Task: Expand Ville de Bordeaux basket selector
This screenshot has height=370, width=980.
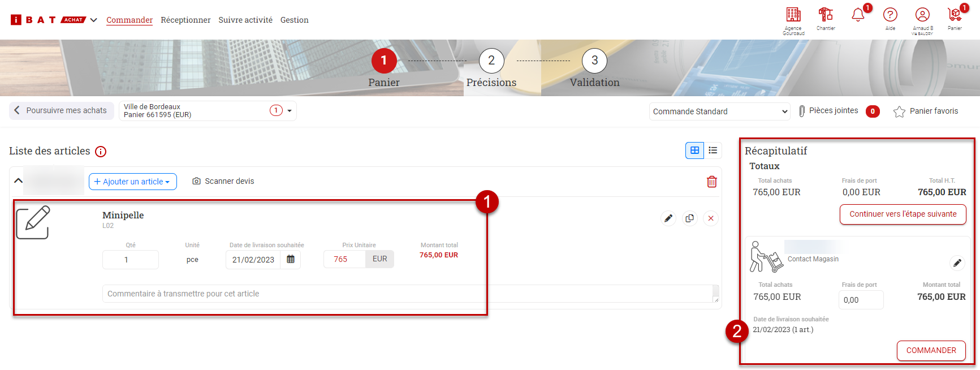Action: (x=290, y=111)
